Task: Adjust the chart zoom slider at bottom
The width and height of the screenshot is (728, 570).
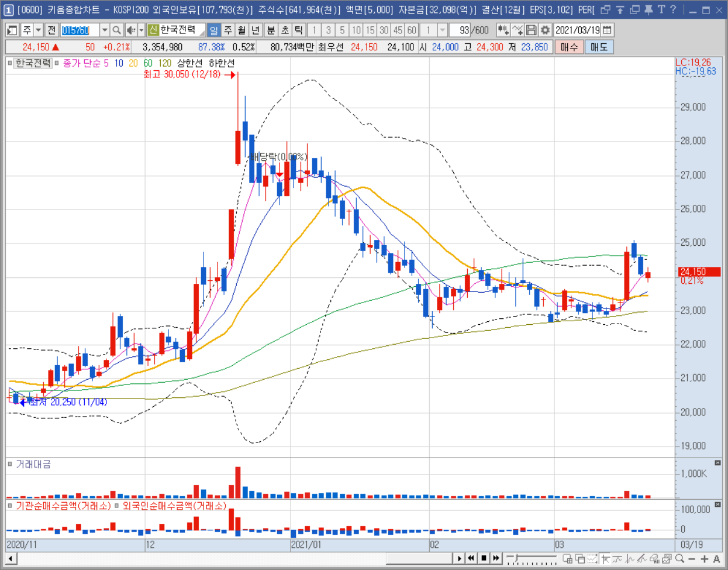Action: (x=532, y=559)
